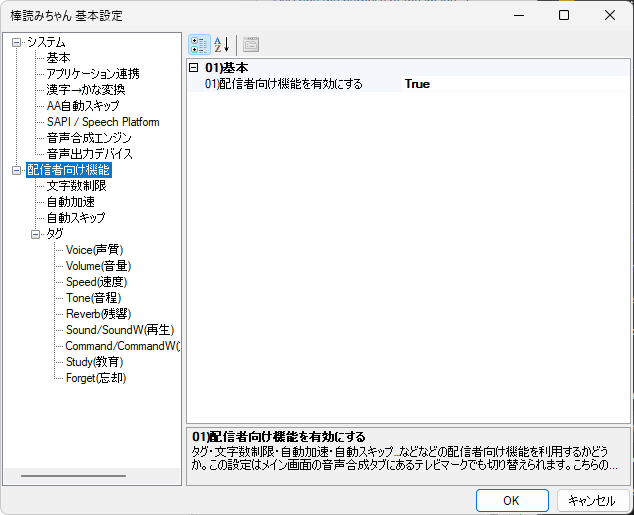
Task: Click the Property Pages toolbar icon
Action: pos(250,45)
